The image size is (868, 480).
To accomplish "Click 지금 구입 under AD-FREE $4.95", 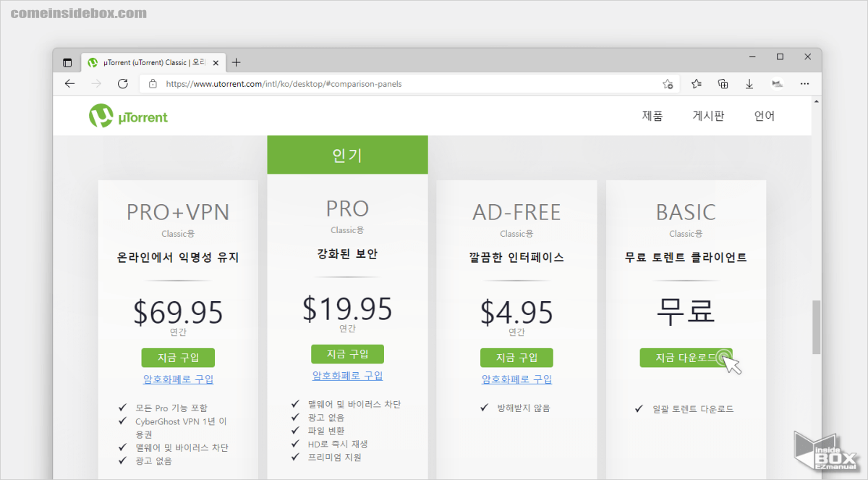I will click(x=516, y=358).
